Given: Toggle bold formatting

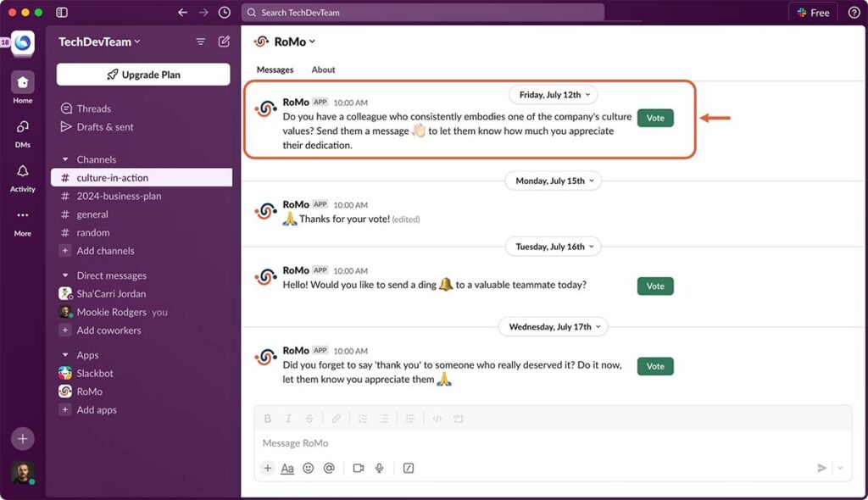Looking at the screenshot, I should point(267,419).
